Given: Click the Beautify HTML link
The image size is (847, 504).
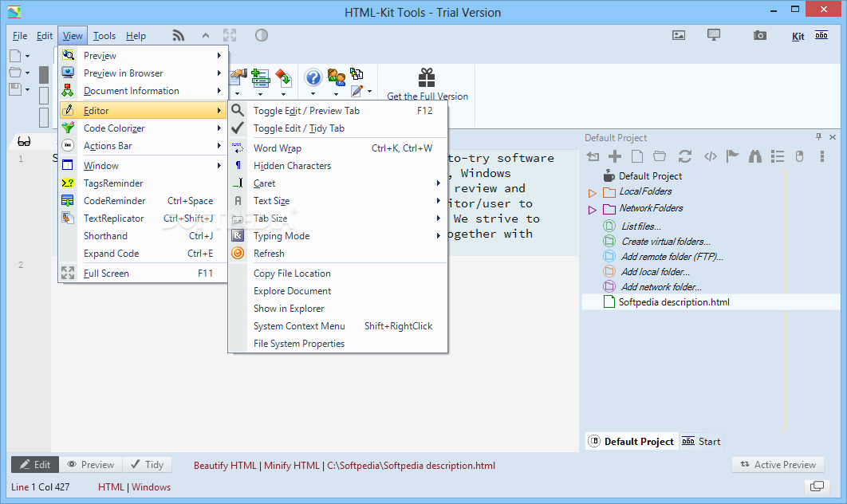Looking at the screenshot, I should pyautogui.click(x=225, y=466).
